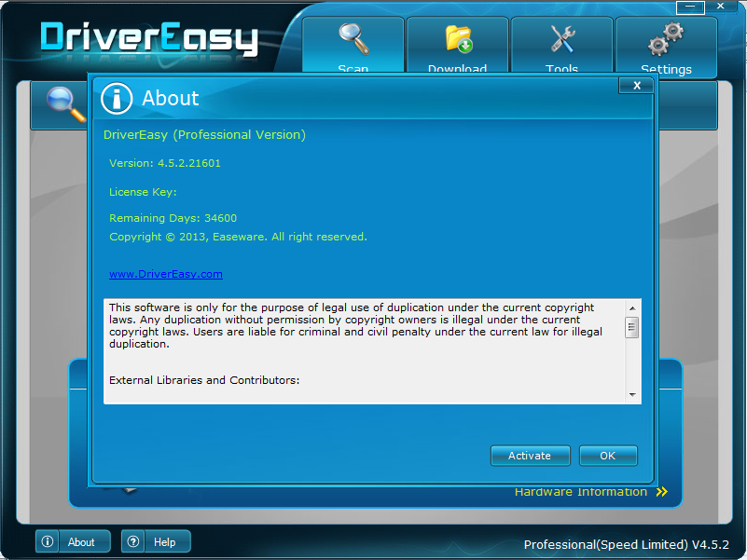
Task: Click the Remaining Days: 34600 text
Action: (x=173, y=218)
